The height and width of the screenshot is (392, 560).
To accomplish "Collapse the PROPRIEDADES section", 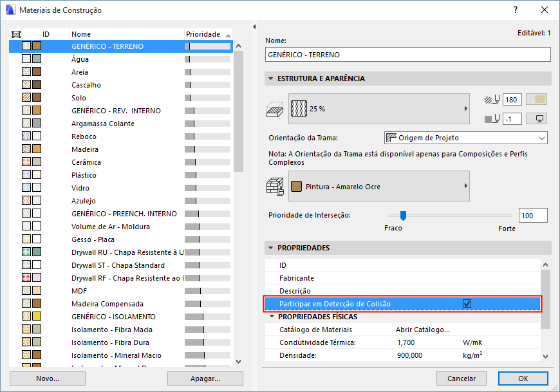I will pos(271,248).
